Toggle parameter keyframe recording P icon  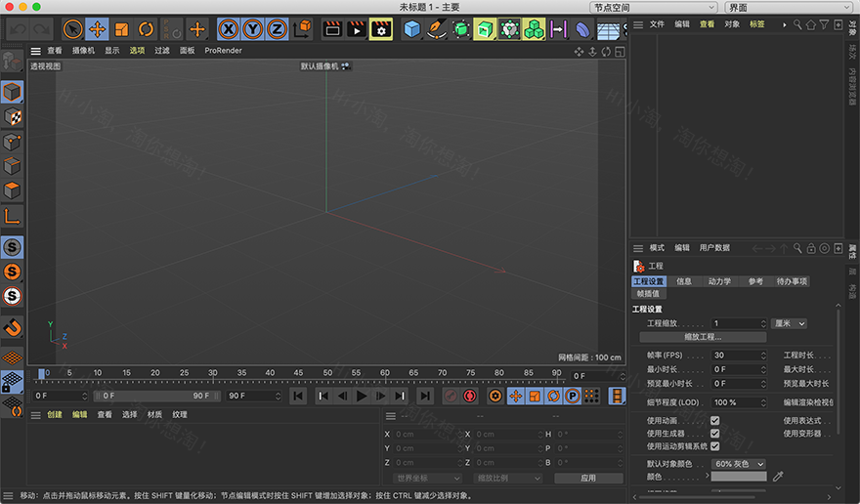coord(572,396)
